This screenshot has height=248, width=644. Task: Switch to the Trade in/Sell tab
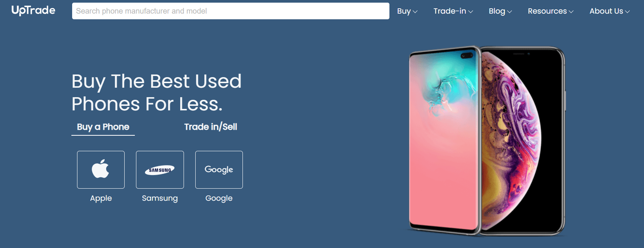point(211,127)
